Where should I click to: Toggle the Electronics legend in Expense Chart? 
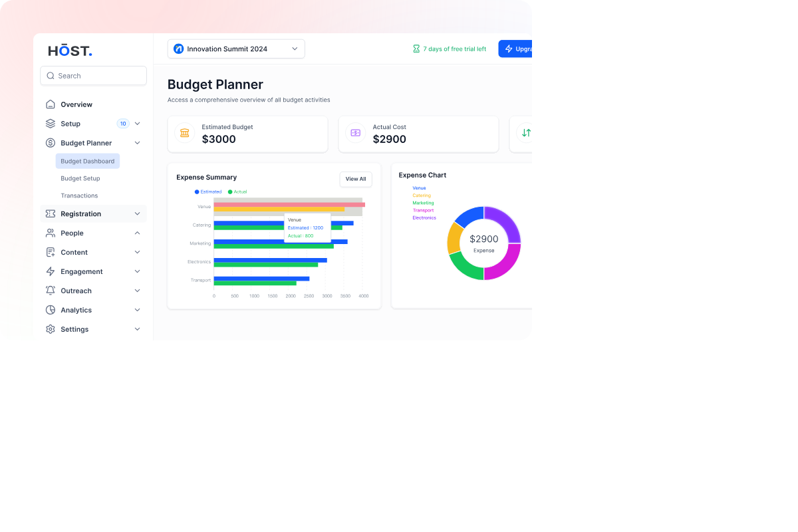pos(424,217)
